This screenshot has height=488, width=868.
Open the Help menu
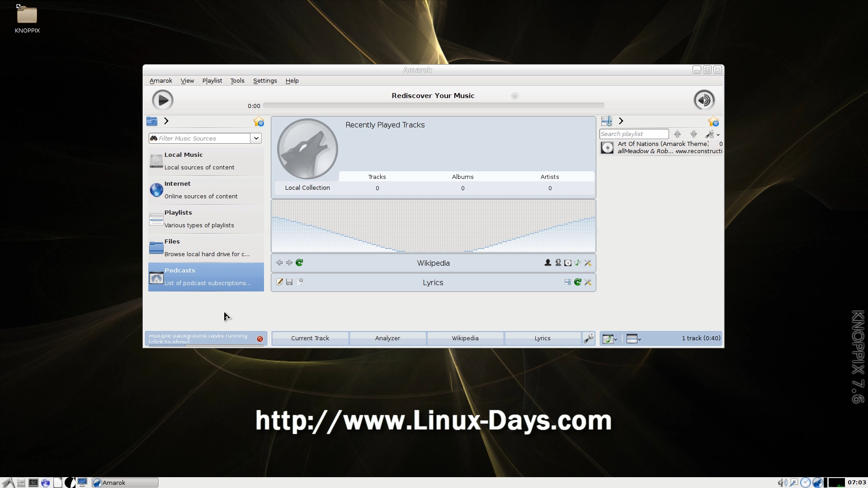[x=292, y=80]
